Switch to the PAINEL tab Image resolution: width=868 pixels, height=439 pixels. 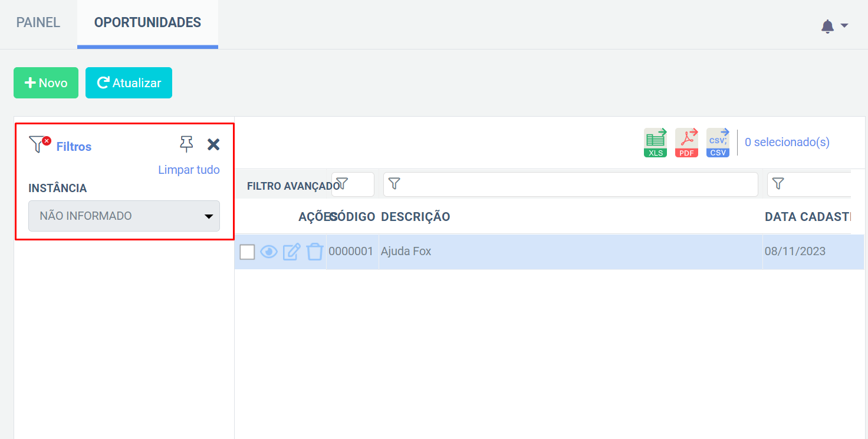(x=38, y=23)
